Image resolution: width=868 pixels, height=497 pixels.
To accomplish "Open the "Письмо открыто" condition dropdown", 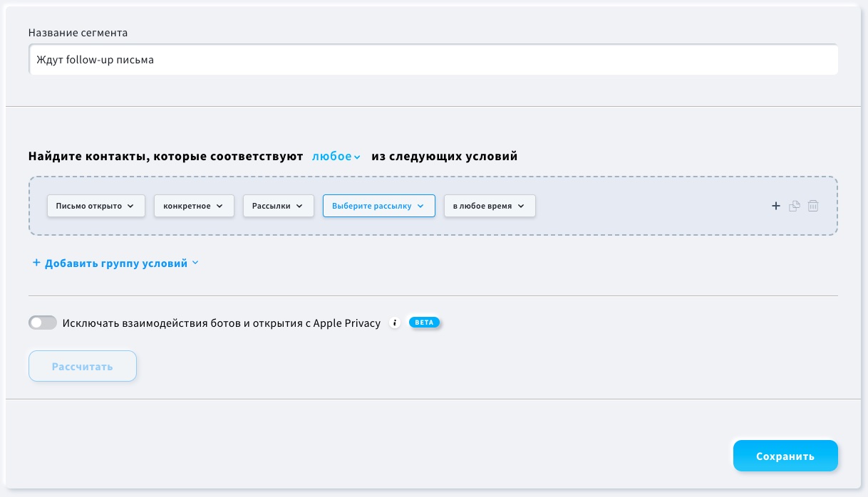I will click(95, 206).
